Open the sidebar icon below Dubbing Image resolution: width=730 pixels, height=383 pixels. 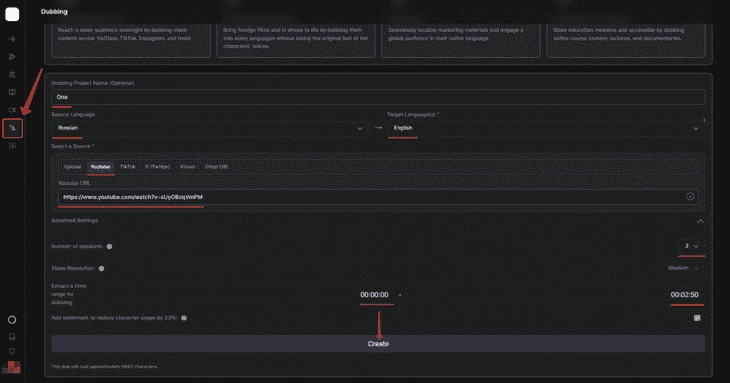click(x=12, y=146)
